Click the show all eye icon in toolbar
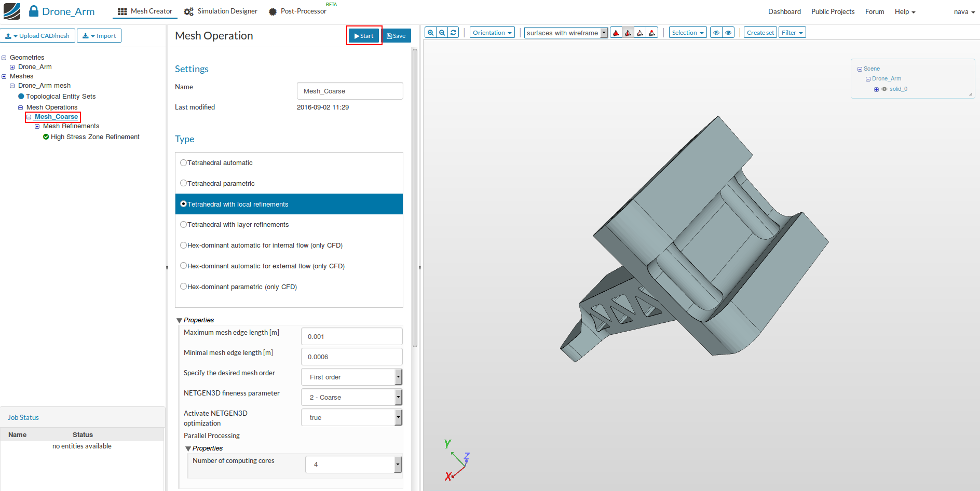 coord(728,33)
